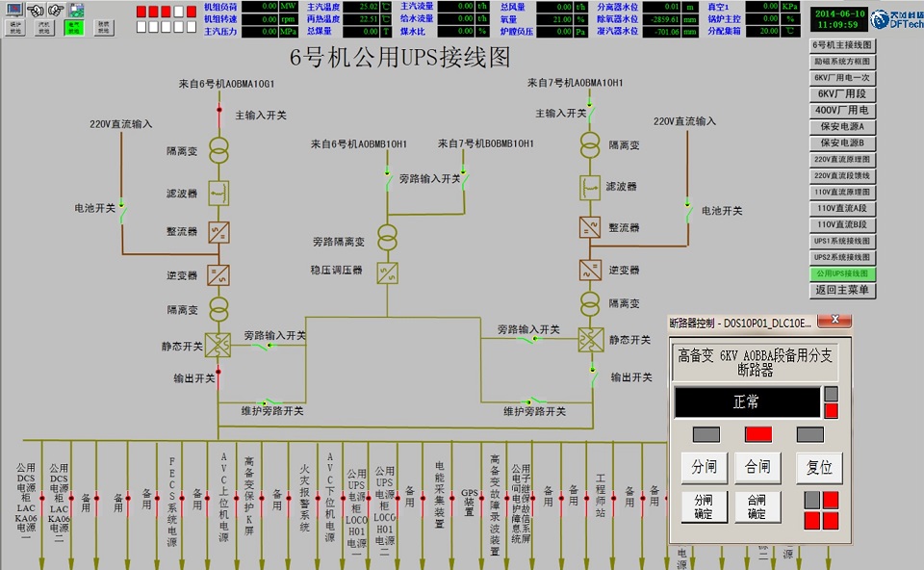Click the right inverter (逆变器) symbol
Viewport: 924px width, 570px height.
[x=590, y=269]
